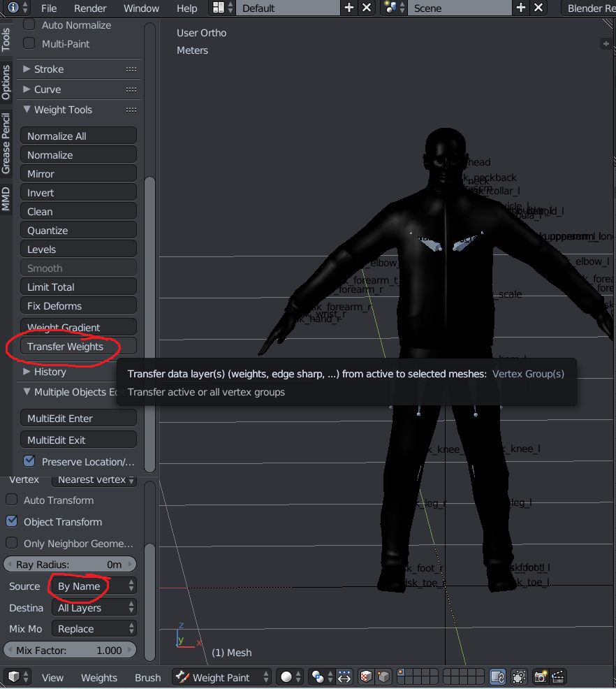Adjust the Ray Radius slider

click(x=70, y=564)
